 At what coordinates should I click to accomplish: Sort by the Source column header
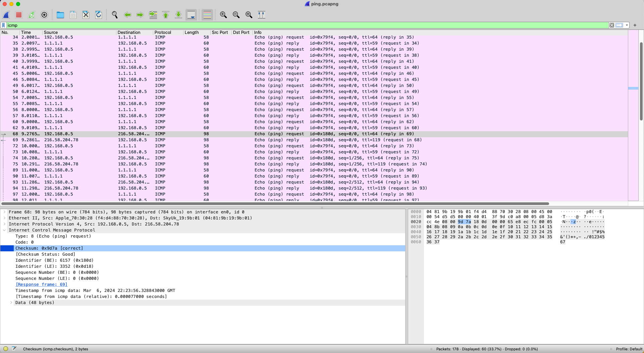point(79,33)
